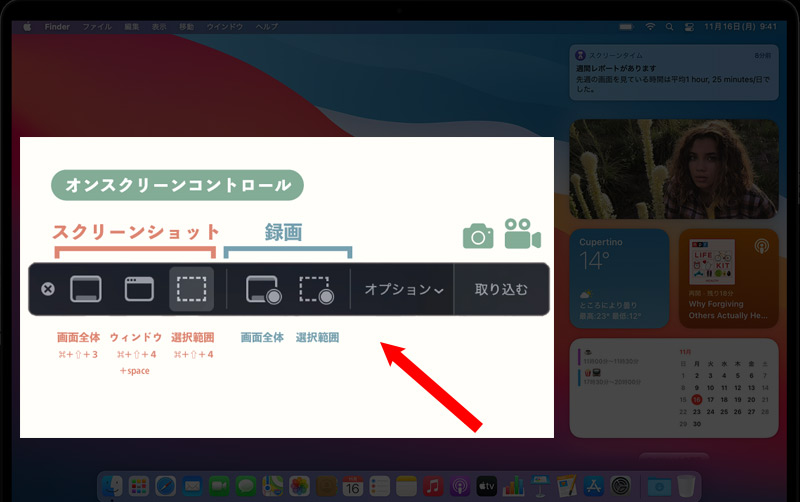Open System Preferences from the Dock
Viewport: 800px width, 502px height.
[x=621, y=486]
